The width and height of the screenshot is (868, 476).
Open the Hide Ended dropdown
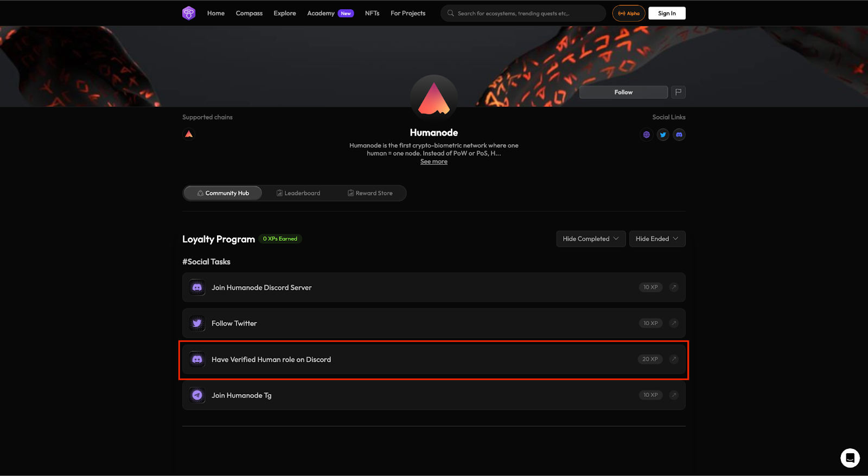click(657, 239)
